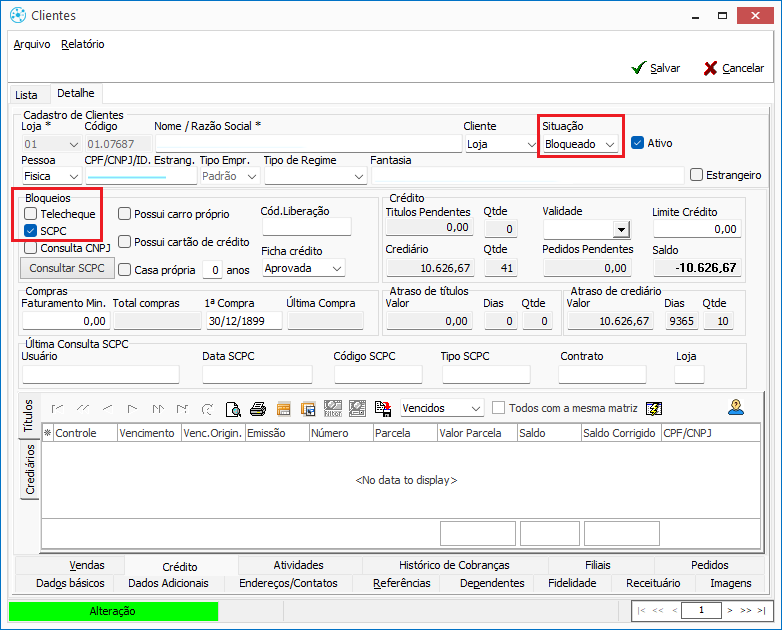Click the Clientes app icon in title bar
This screenshot has height=630, width=782.
pos(18,15)
